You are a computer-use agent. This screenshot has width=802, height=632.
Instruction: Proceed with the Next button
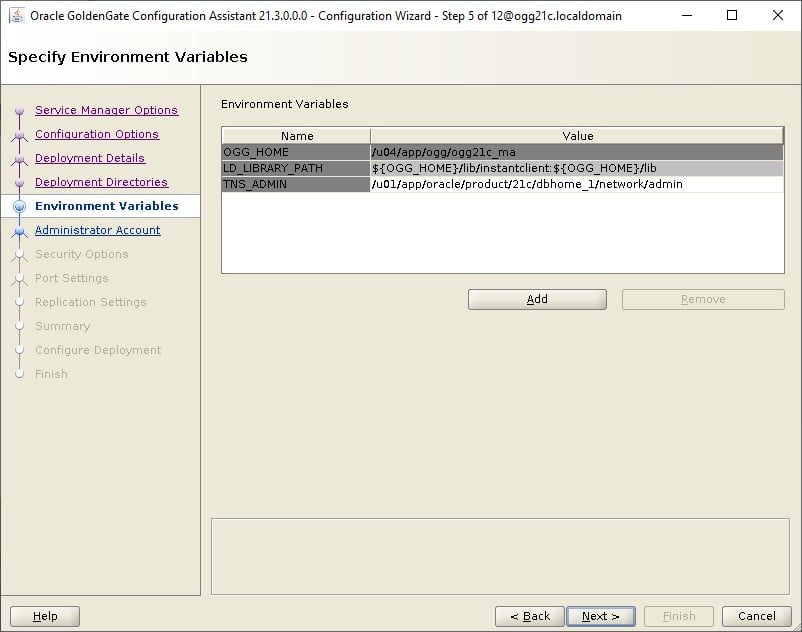[x=601, y=616]
